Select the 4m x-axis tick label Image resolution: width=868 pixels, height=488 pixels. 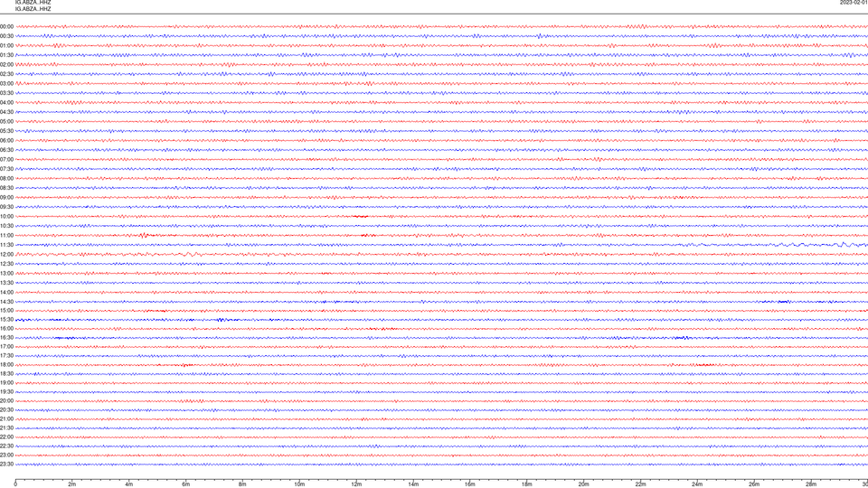click(129, 484)
